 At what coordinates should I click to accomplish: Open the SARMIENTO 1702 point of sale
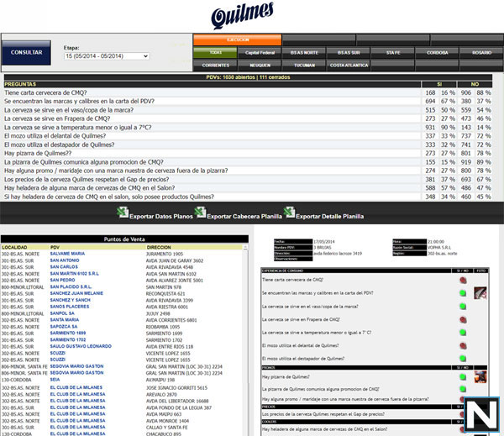68,339
